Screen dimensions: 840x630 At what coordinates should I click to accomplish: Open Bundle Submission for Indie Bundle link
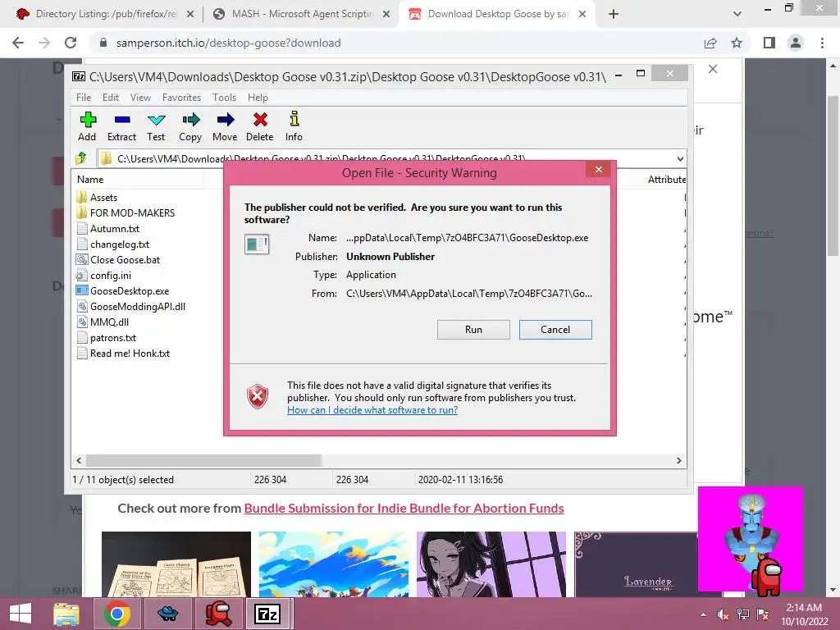point(404,509)
